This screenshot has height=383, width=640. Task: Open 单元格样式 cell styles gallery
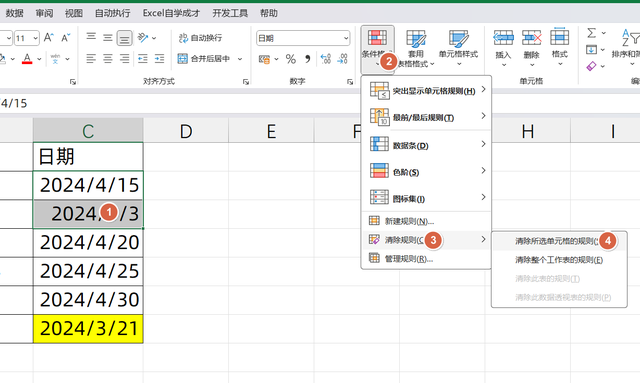point(458,49)
